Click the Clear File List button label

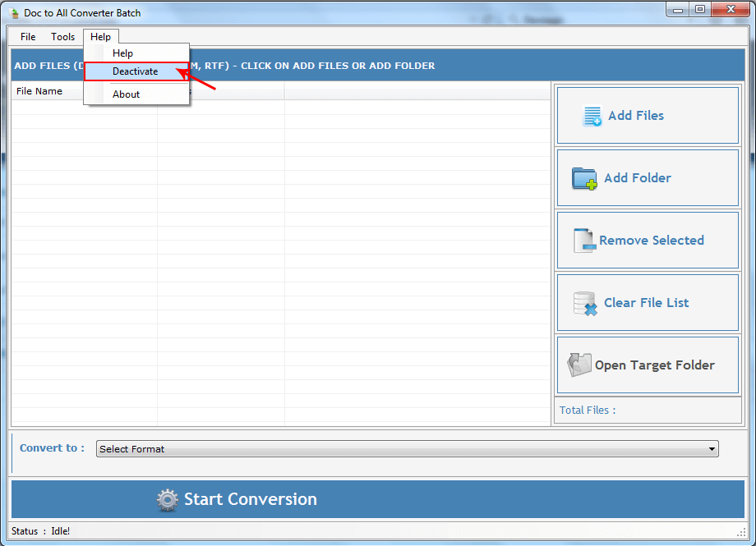(646, 303)
